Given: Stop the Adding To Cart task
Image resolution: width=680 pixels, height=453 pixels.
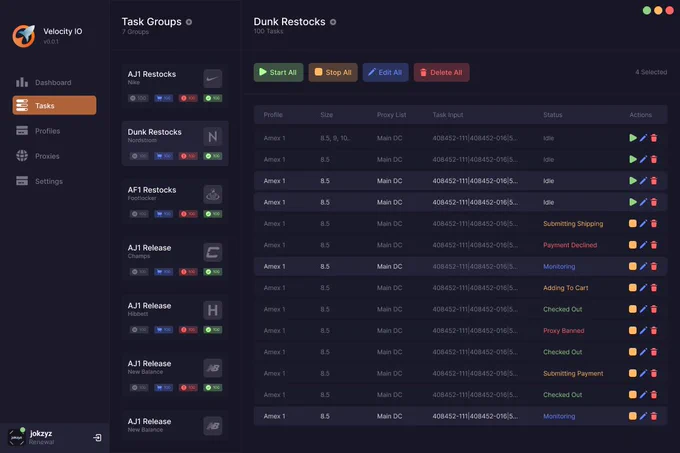Looking at the screenshot, I should tap(633, 288).
